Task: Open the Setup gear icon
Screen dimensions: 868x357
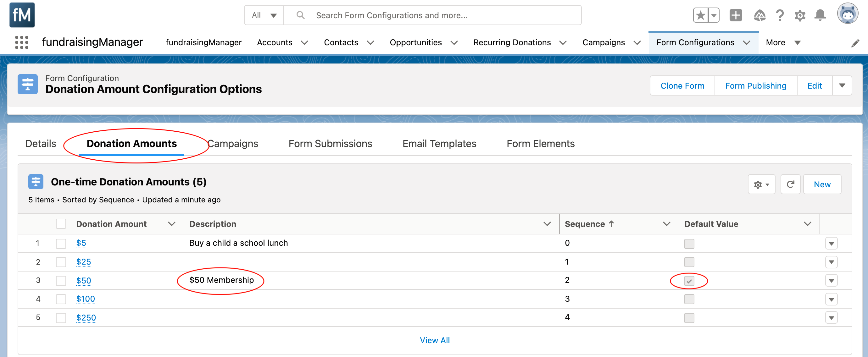Action: (799, 15)
